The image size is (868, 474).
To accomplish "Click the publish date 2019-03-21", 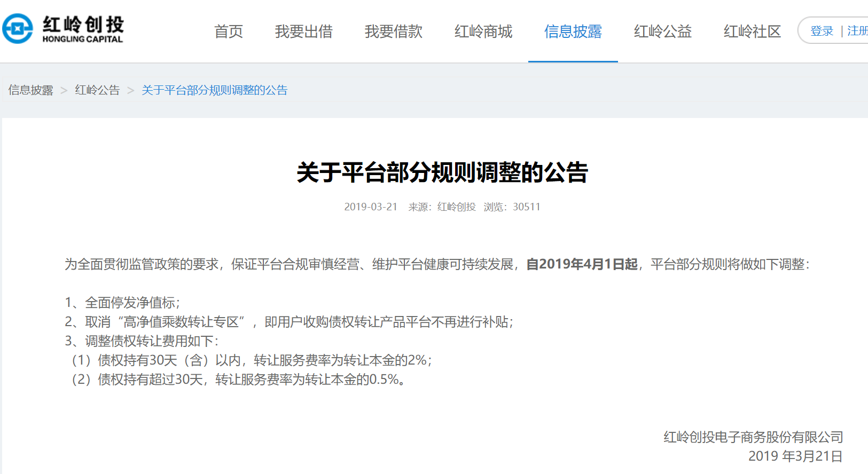I will 371,207.
